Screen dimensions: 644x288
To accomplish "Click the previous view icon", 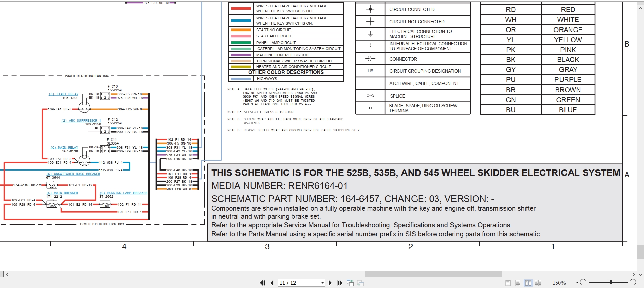I will click(x=350, y=283).
